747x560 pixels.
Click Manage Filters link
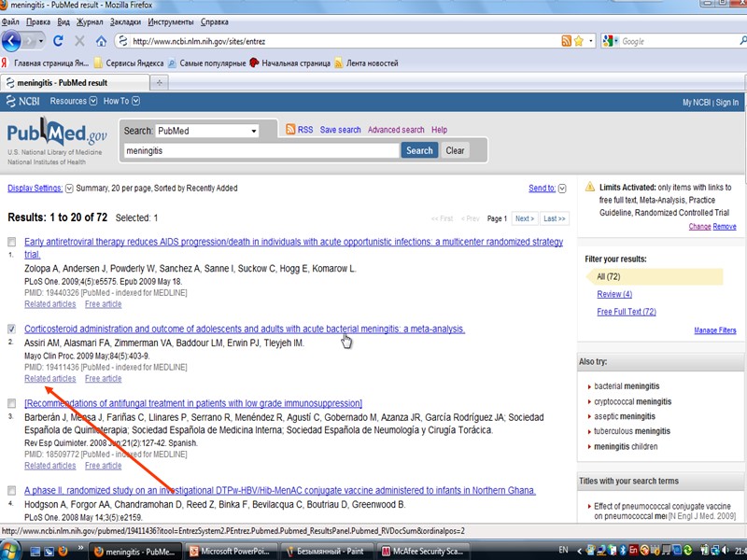(715, 330)
